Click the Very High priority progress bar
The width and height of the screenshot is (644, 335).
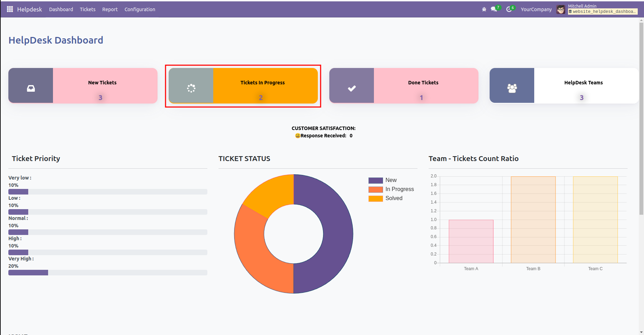pyautogui.click(x=108, y=273)
